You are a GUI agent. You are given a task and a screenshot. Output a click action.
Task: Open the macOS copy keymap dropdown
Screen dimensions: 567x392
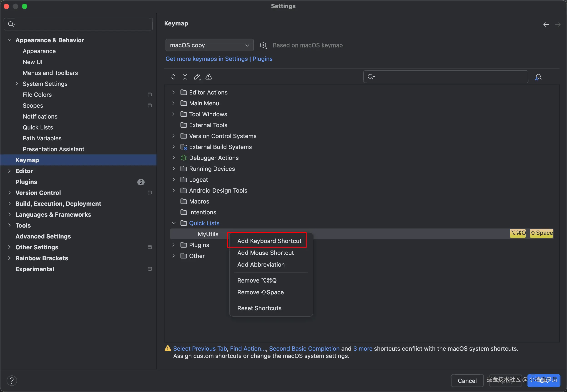[x=209, y=45]
